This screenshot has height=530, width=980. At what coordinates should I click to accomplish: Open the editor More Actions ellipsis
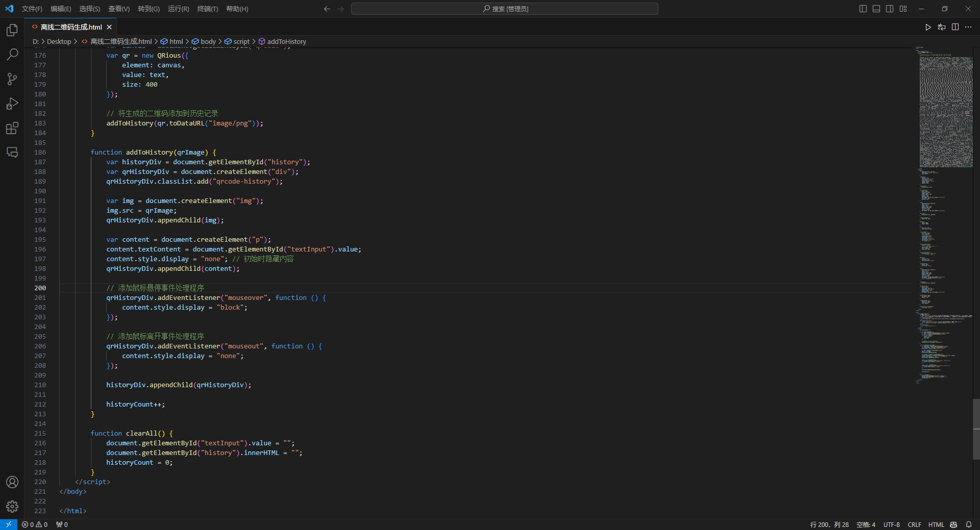968,27
